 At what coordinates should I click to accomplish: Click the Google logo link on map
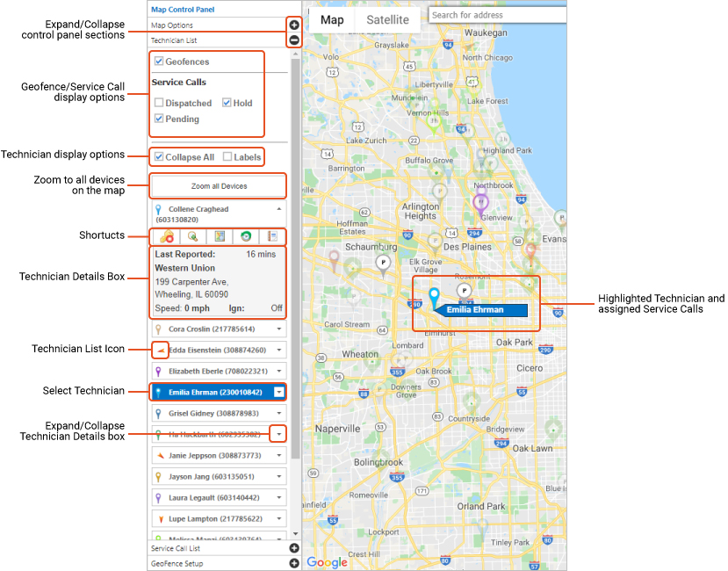point(327,562)
